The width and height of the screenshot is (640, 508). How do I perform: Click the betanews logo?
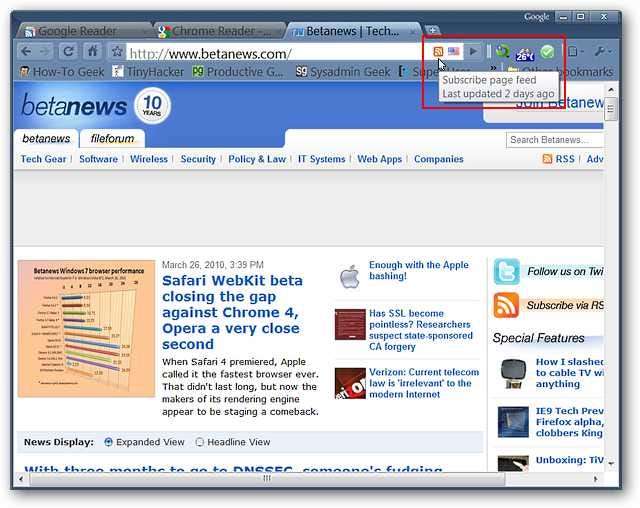74,106
